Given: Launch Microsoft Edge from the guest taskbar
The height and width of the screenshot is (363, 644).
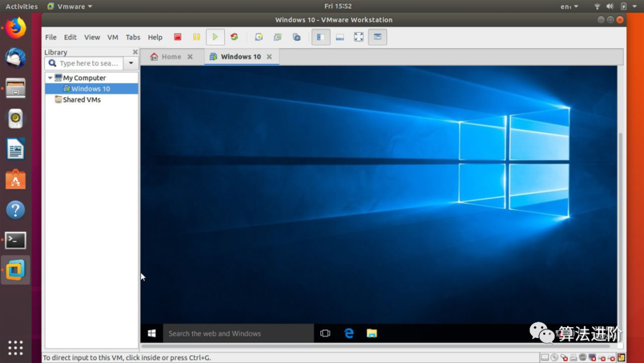Looking at the screenshot, I should click(349, 333).
